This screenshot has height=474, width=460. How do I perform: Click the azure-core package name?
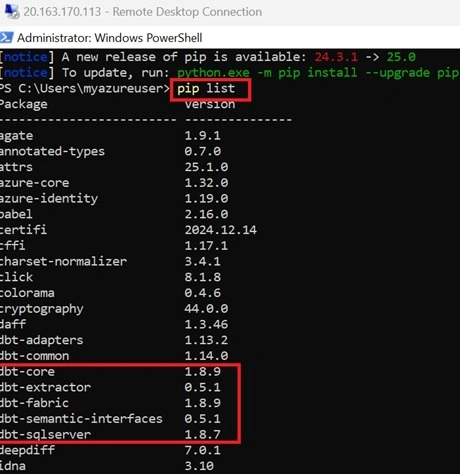pyautogui.click(x=34, y=183)
